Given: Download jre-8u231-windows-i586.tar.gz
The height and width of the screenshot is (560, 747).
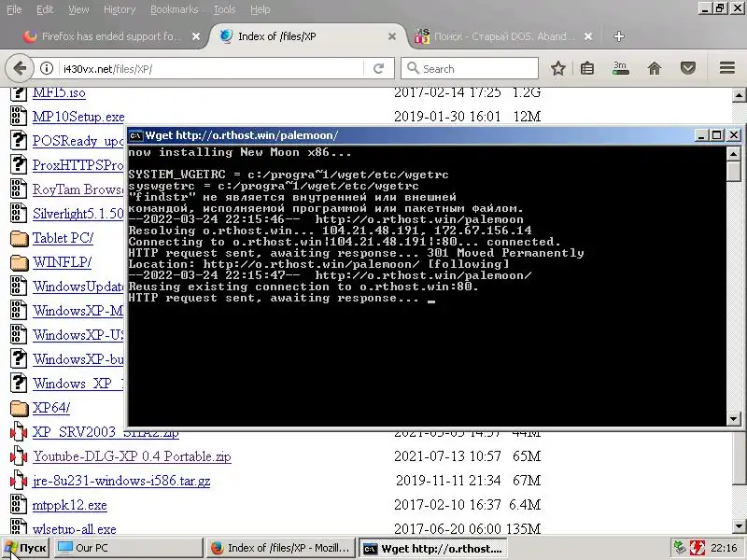Looking at the screenshot, I should 121,481.
